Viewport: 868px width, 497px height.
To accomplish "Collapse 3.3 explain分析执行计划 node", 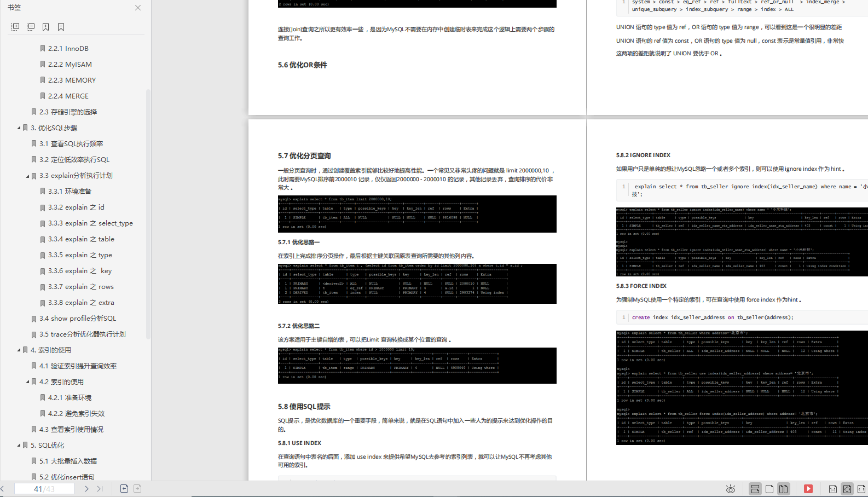I will click(x=27, y=176).
